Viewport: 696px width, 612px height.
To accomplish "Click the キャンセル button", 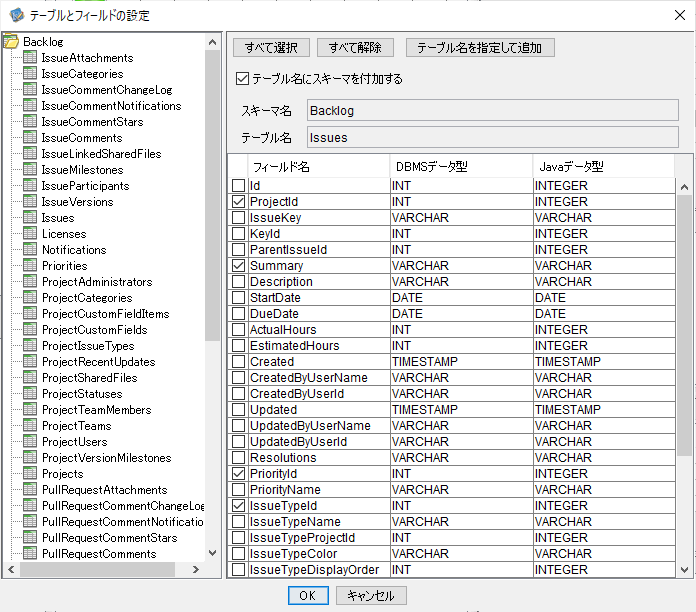I will tap(371, 595).
